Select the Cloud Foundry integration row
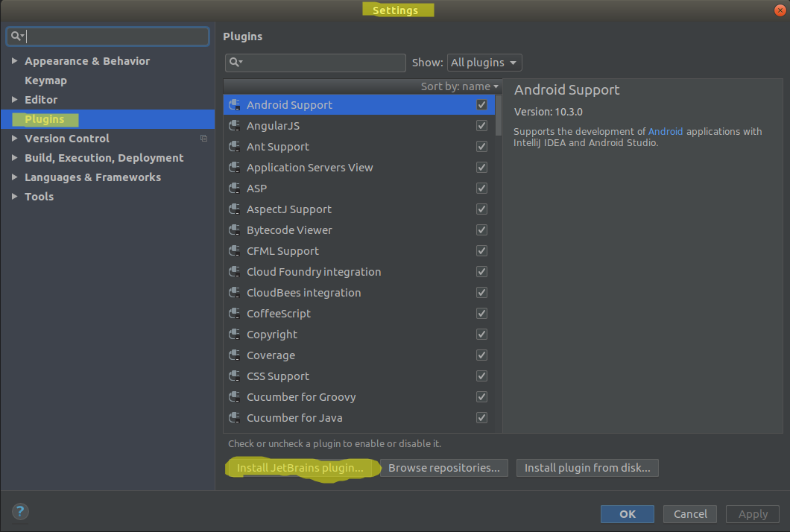Viewport: 790px width, 532px height. 359,272
